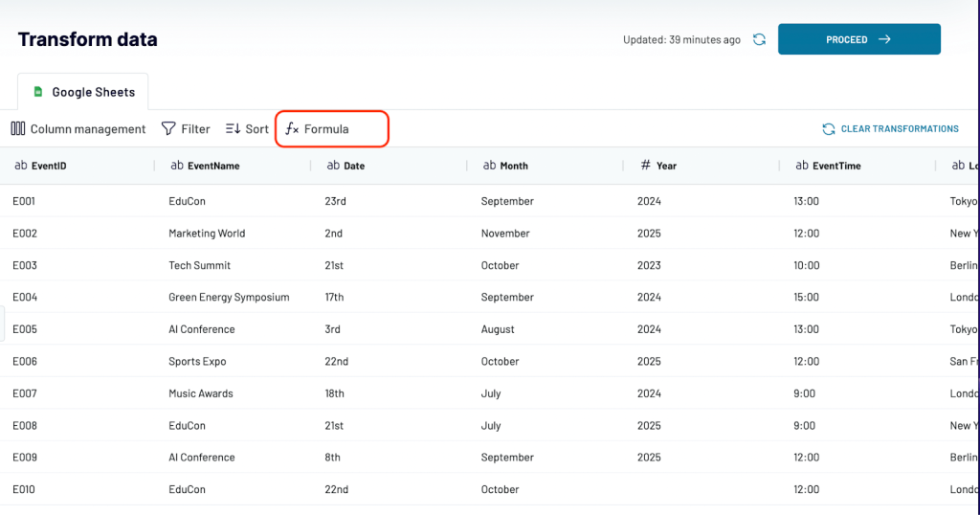
Task: Click the Year column number-type icon
Action: [646, 165]
